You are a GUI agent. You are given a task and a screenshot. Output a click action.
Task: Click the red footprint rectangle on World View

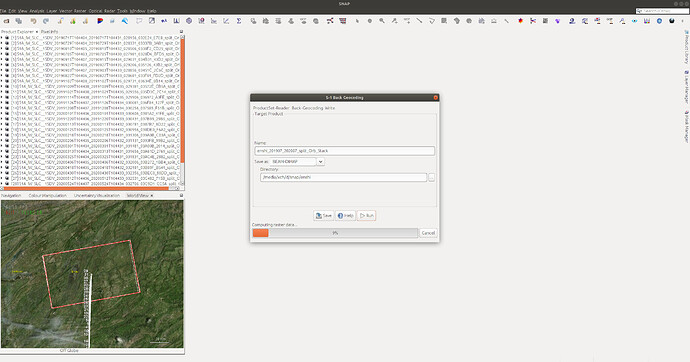(92, 274)
